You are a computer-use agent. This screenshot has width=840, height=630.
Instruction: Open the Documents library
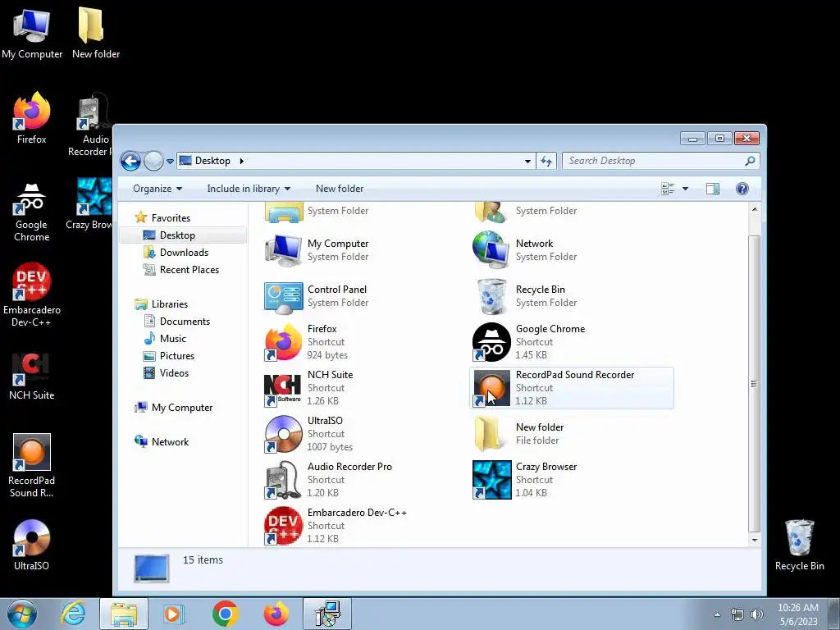tap(185, 322)
